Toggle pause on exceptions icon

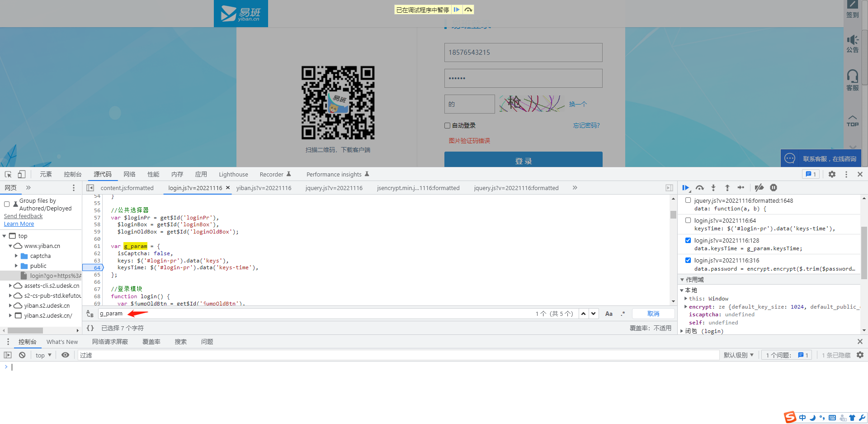pyautogui.click(x=774, y=188)
